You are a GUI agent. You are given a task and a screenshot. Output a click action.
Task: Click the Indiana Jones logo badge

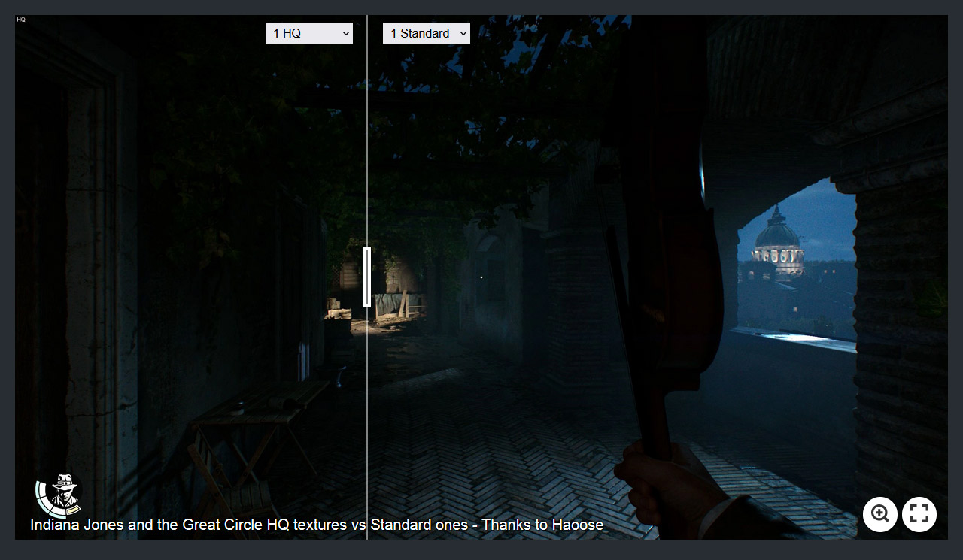click(x=58, y=495)
